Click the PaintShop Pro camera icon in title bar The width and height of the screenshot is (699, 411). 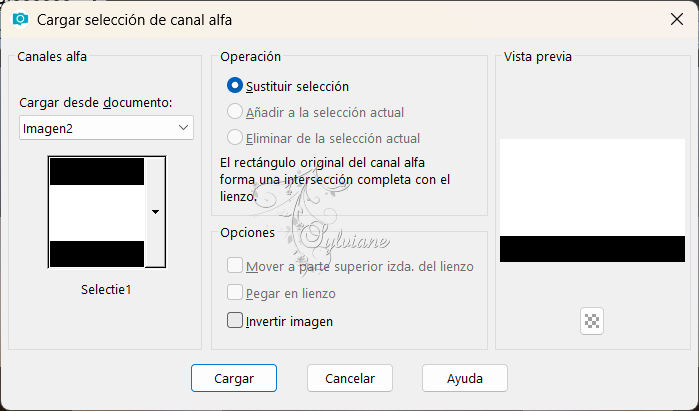21,19
